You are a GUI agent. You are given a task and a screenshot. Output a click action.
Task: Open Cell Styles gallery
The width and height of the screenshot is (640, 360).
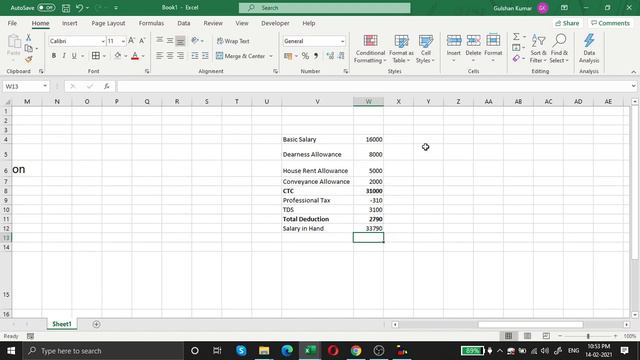pos(425,49)
